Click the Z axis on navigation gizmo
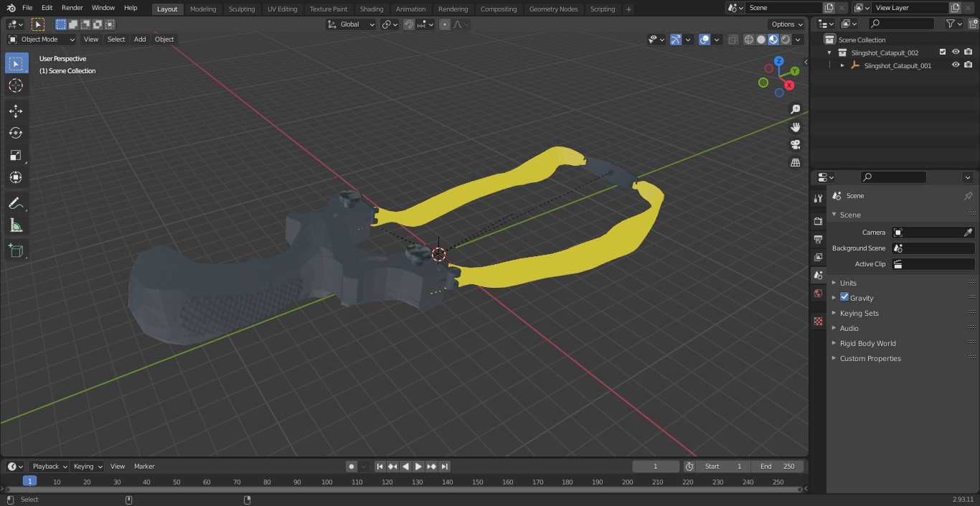This screenshot has width=980, height=506. (x=779, y=62)
